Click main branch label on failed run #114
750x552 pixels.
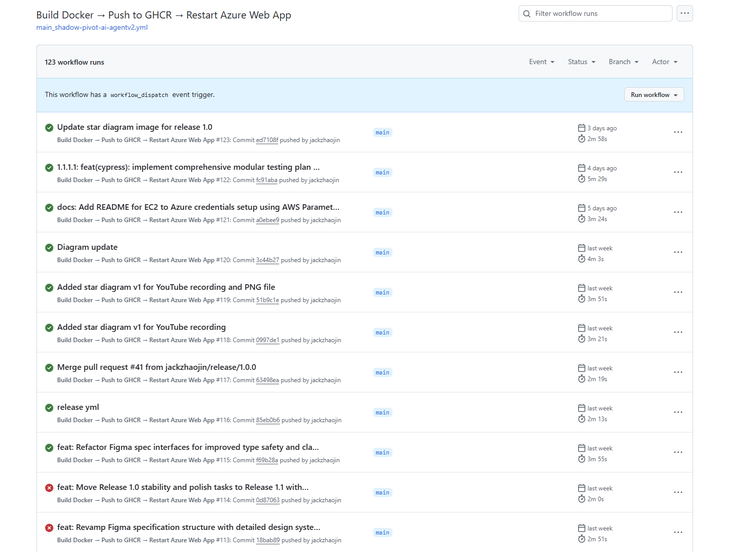(x=382, y=492)
